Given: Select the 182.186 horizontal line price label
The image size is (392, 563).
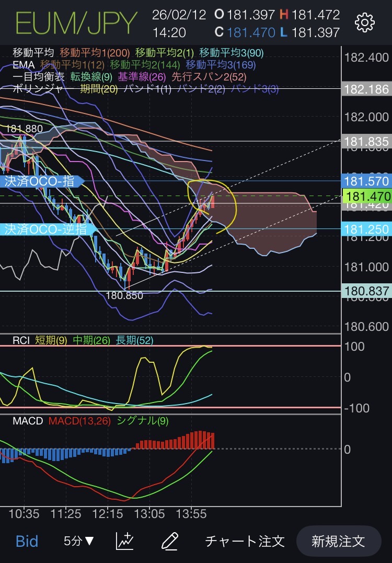Looking at the screenshot, I should tap(366, 89).
